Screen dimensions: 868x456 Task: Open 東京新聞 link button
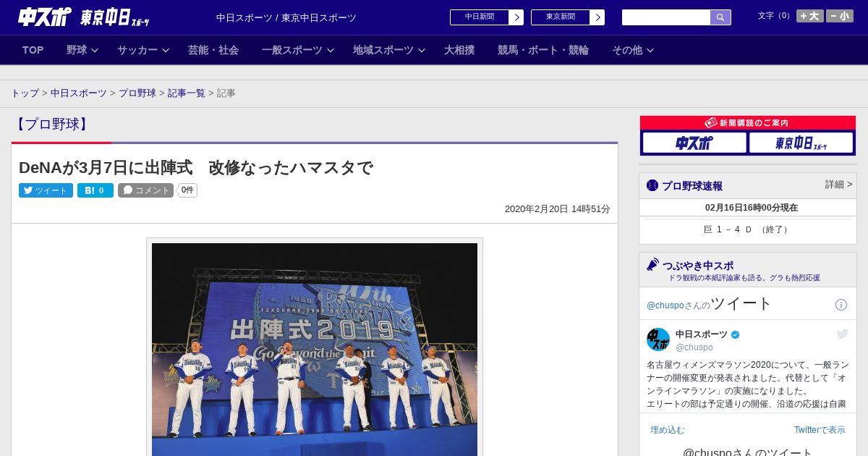point(561,17)
